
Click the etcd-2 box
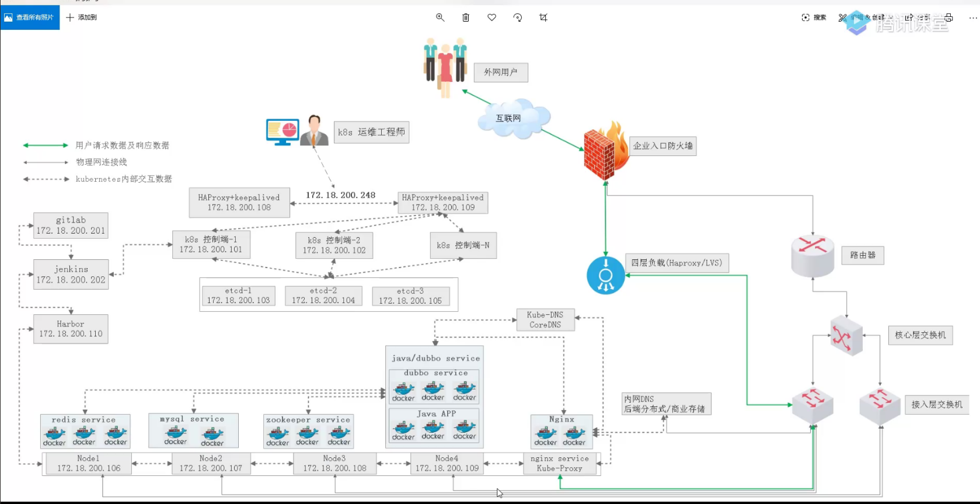point(323,296)
